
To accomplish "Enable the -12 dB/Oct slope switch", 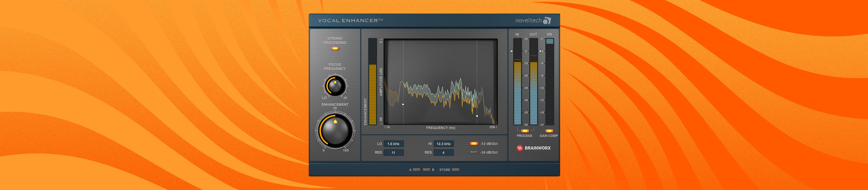I will pyautogui.click(x=474, y=143).
